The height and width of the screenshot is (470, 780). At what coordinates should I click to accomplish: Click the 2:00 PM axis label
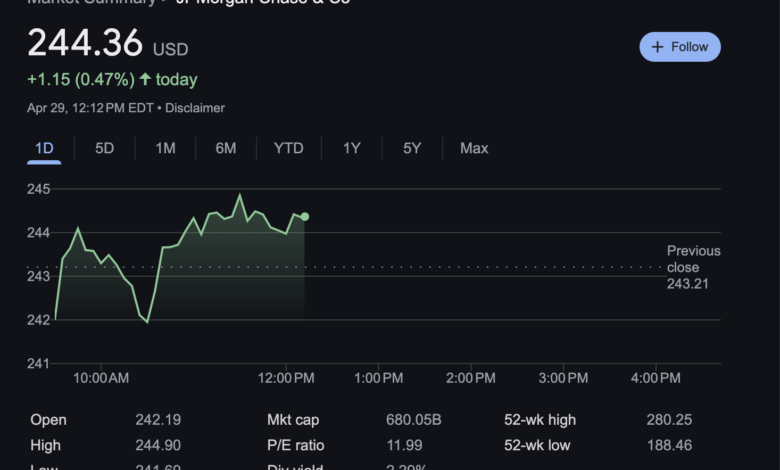coord(471,378)
